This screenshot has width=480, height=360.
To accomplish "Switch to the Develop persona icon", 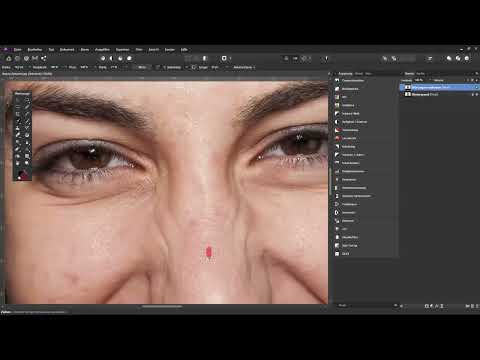I will (x=26, y=58).
